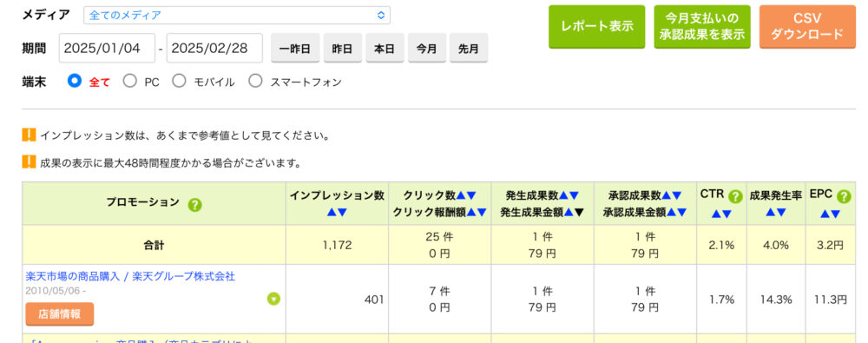
Task: Expand the green arrow on 楽天市場 row
Action: 273,299
